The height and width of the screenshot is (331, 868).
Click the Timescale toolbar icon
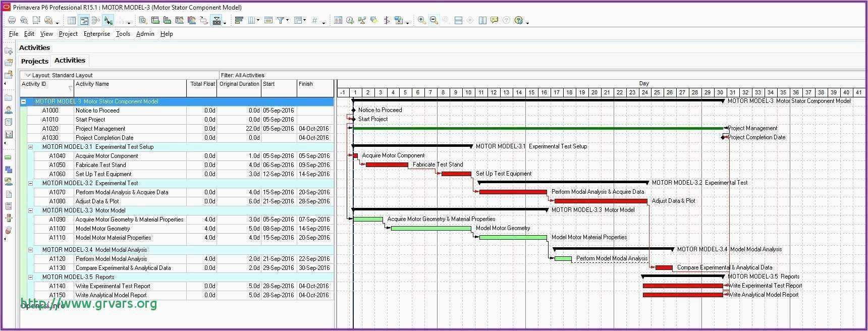click(x=268, y=20)
